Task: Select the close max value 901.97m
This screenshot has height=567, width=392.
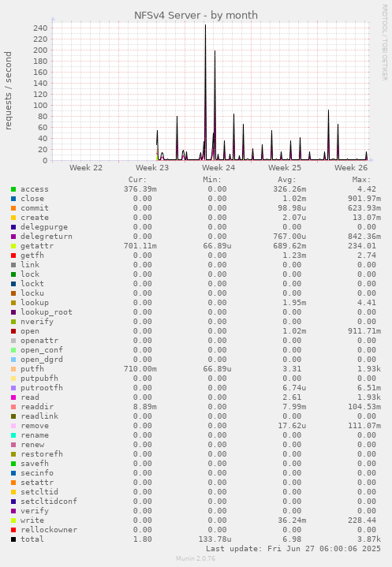Action: coord(364,199)
